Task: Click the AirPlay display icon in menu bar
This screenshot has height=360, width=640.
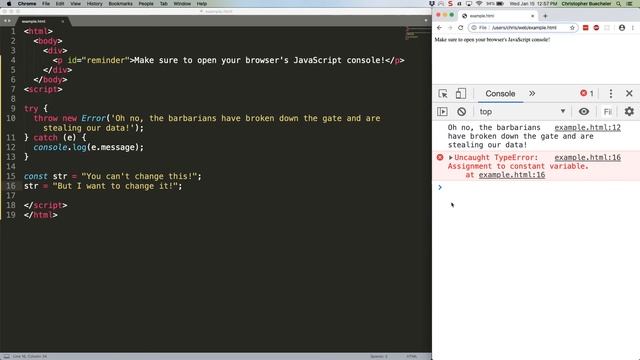Action: (469, 4)
